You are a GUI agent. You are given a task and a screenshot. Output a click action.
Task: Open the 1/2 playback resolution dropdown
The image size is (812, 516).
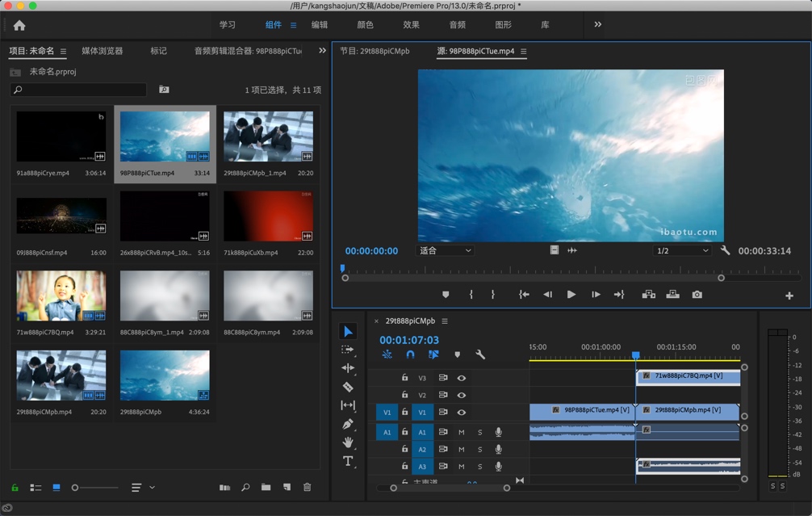tap(682, 250)
